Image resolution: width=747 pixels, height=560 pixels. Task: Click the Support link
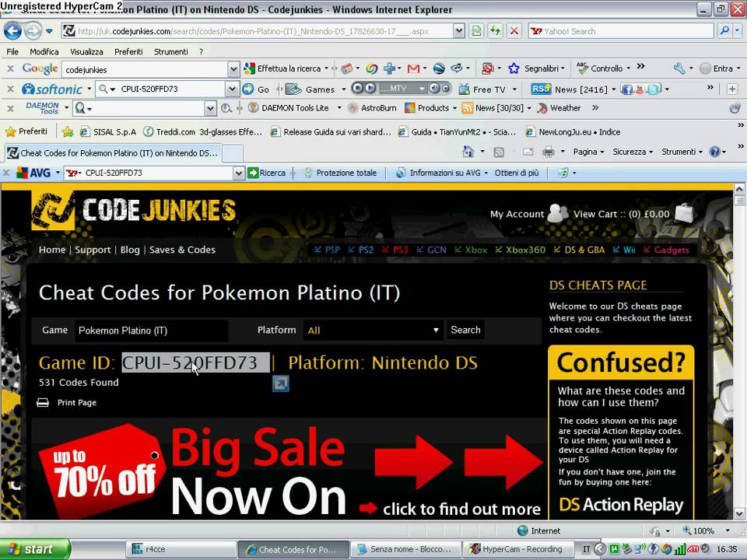[x=93, y=250]
